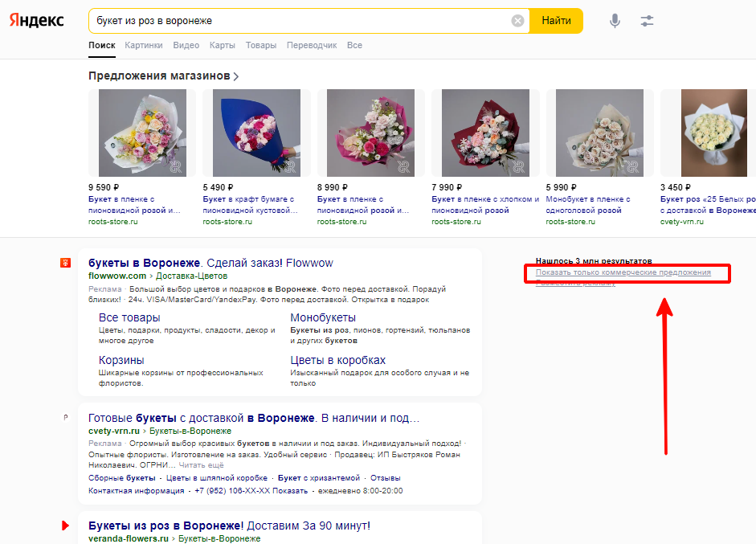Image resolution: width=756 pixels, height=544 pixels.
Task: Open the 9 590 ₽ bouquet thumbnail
Action: [142, 133]
